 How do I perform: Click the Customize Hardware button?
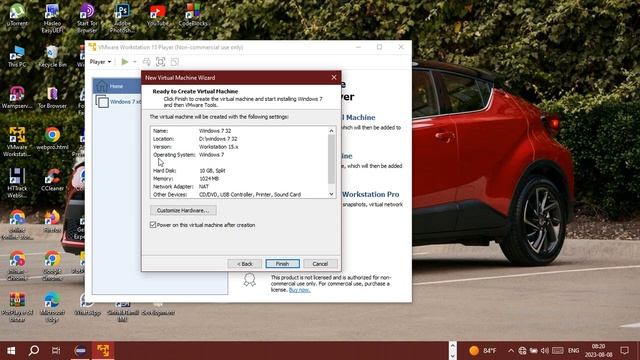point(183,210)
